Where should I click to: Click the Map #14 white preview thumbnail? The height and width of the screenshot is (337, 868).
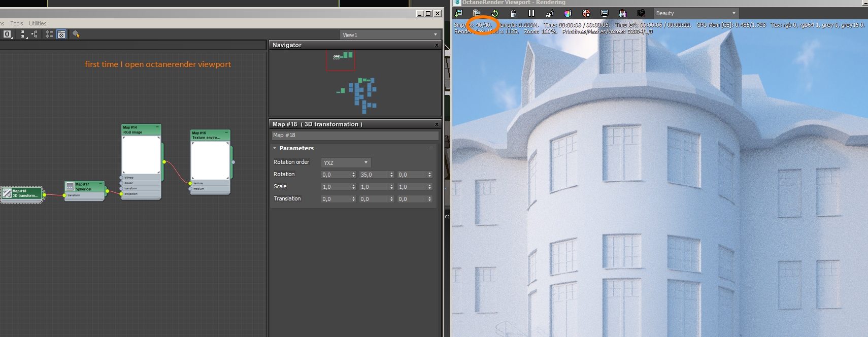[x=141, y=155]
